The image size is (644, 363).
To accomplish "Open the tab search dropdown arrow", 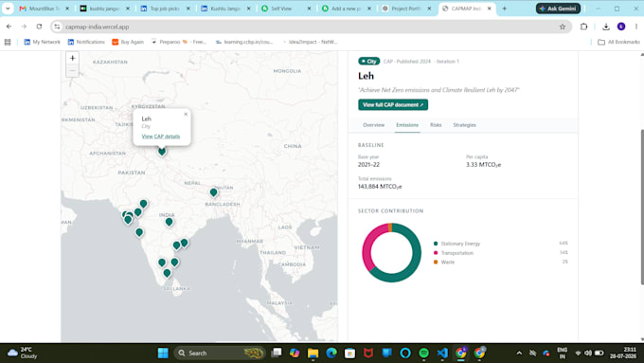I will click(8, 9).
